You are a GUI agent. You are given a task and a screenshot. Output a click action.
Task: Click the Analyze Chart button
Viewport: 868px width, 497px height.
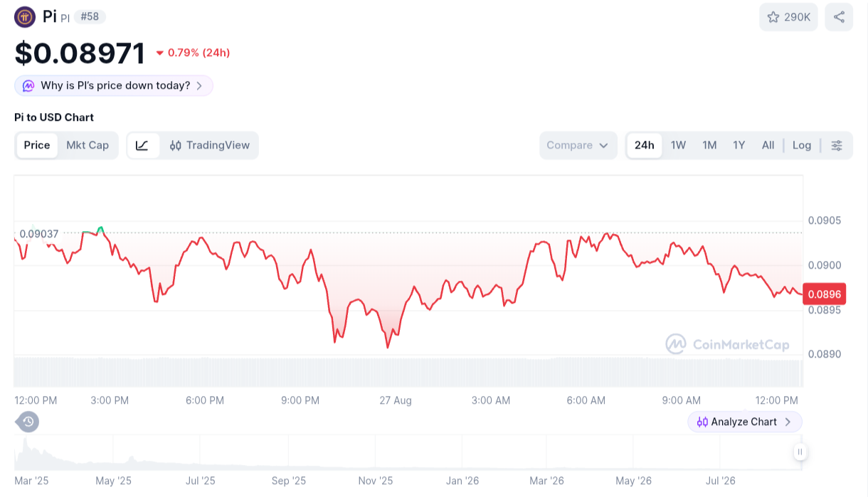(x=744, y=422)
